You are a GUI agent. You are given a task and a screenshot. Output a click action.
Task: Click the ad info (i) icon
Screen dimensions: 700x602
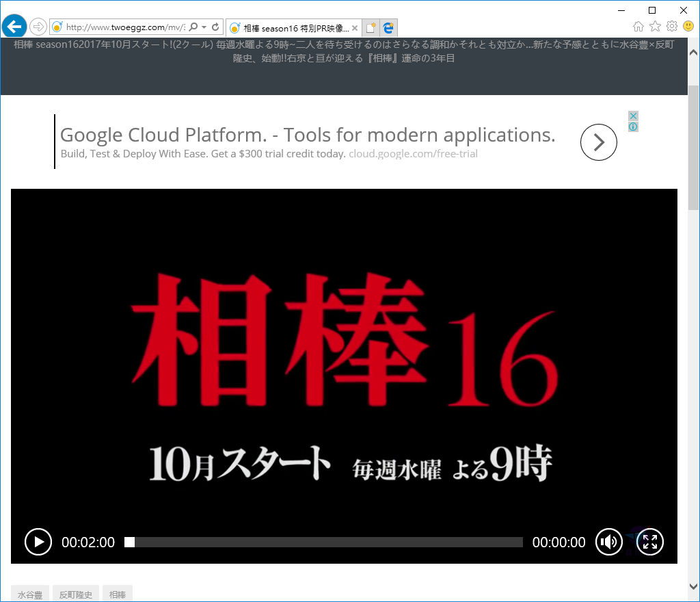click(633, 127)
